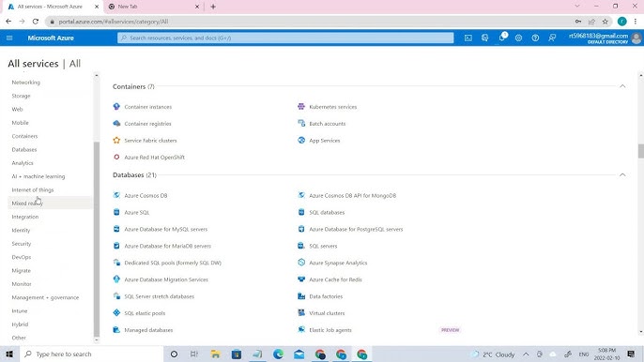Open the Mail app from taskbar

coord(299,354)
